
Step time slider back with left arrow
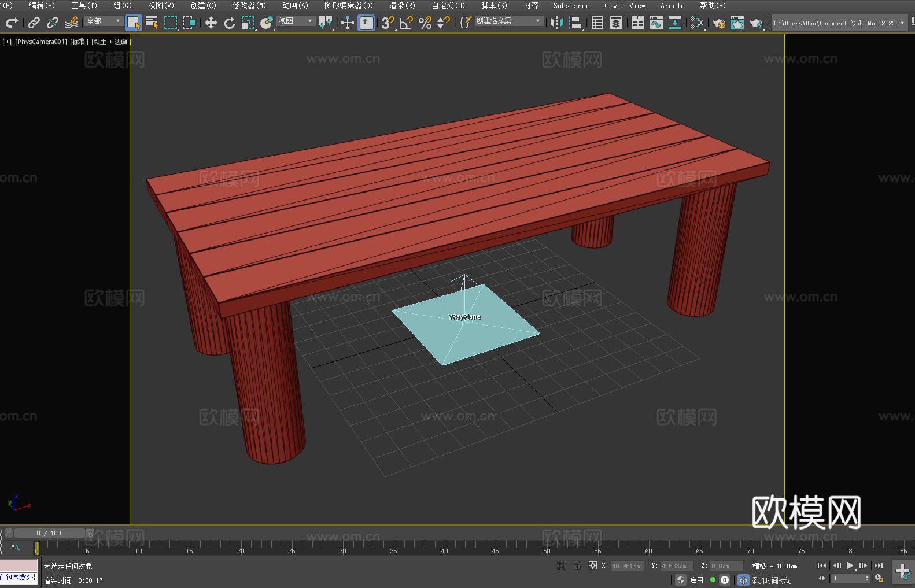coord(8,533)
